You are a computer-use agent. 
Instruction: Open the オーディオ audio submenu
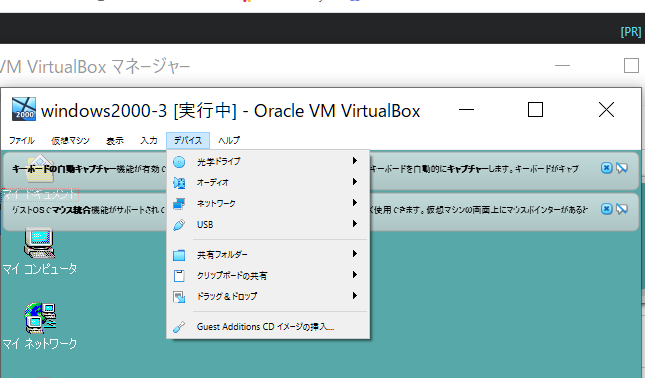268,182
